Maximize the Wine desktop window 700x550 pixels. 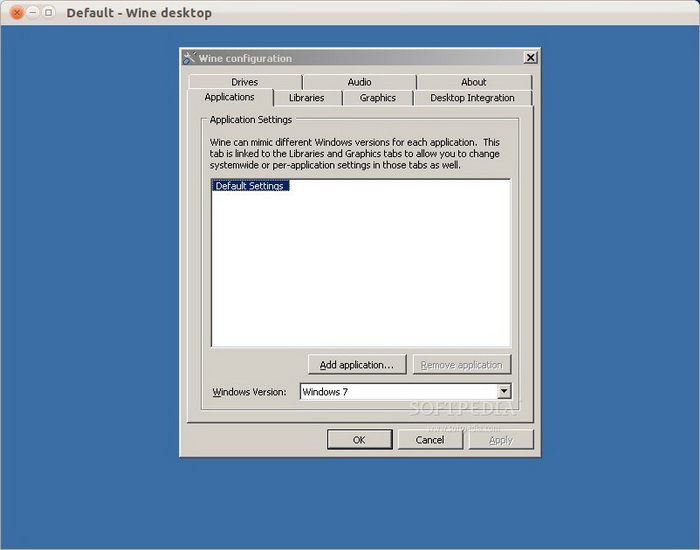click(50, 13)
